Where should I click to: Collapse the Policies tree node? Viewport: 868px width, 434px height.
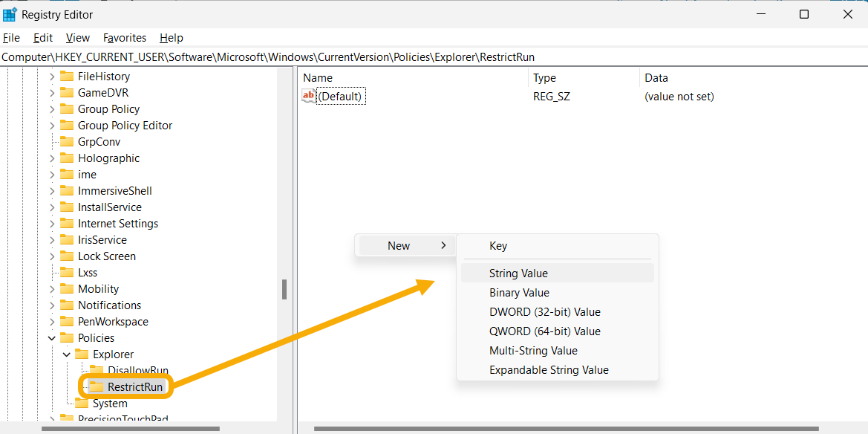(x=51, y=337)
